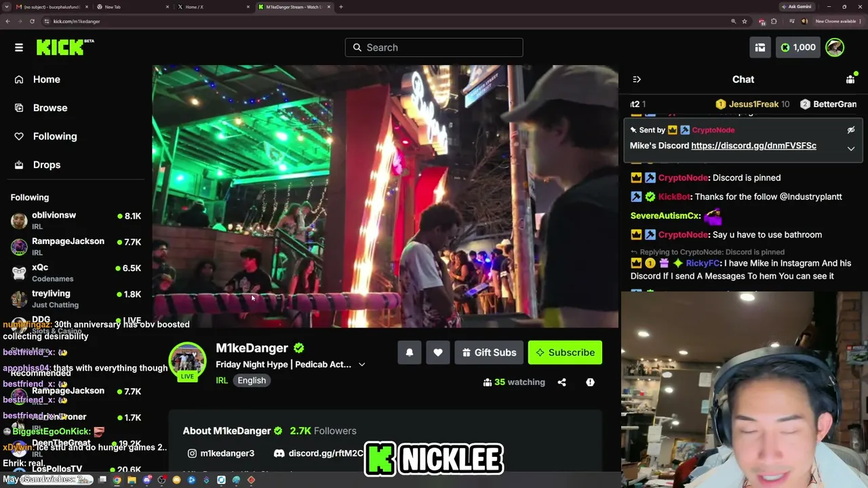Click the KickBot username in chat

point(674,197)
